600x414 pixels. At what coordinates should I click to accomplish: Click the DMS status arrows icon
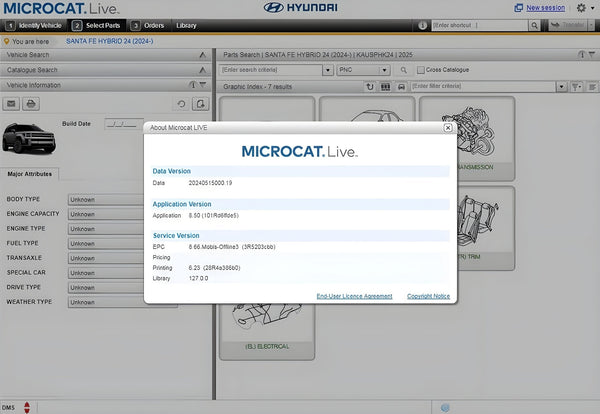(x=27, y=407)
